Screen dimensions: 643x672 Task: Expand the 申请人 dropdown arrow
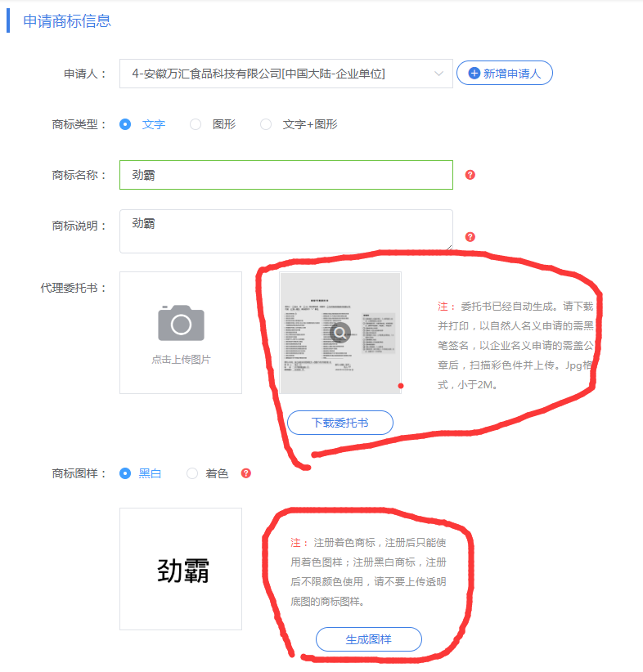click(438, 74)
